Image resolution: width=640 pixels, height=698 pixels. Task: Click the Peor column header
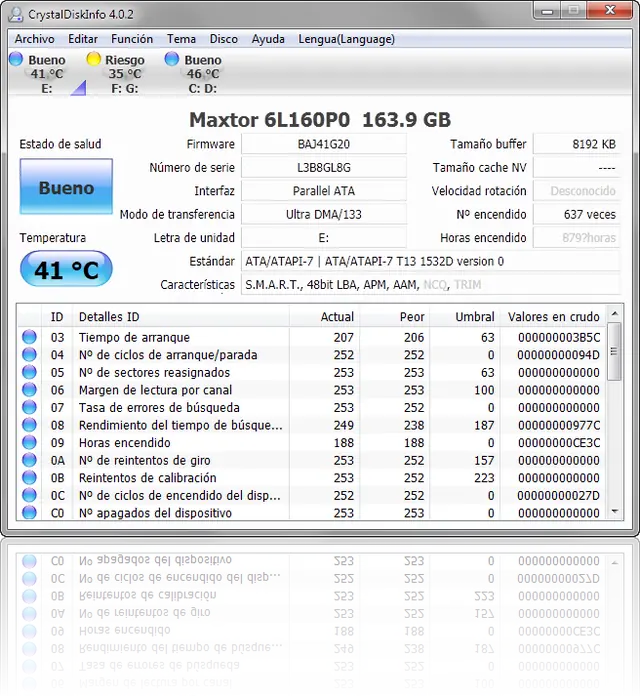click(x=395, y=317)
